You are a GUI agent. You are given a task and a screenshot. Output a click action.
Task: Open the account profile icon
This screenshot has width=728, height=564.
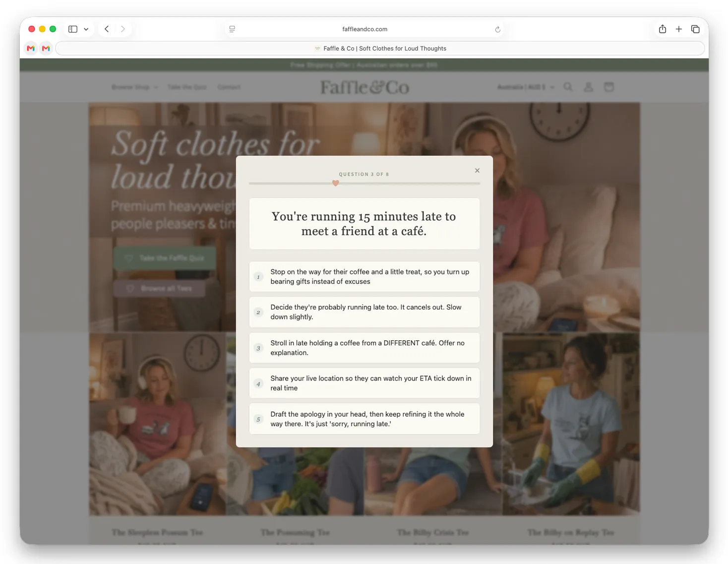tap(588, 87)
